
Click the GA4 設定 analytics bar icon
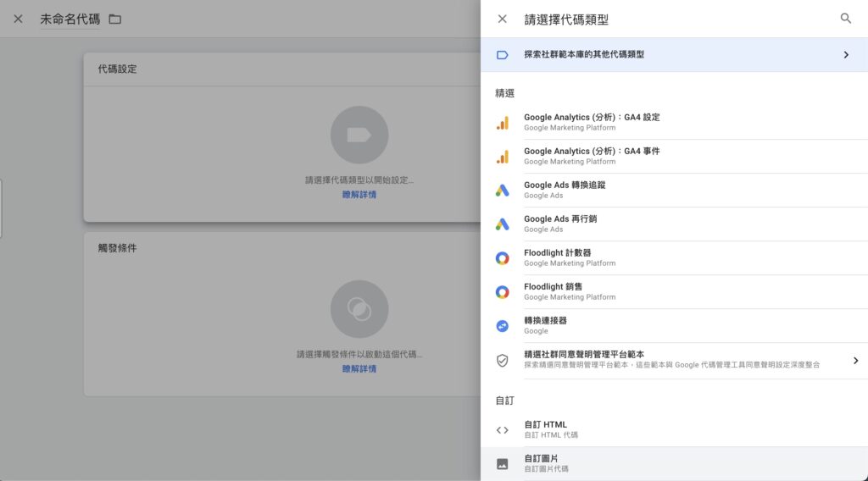(502, 123)
